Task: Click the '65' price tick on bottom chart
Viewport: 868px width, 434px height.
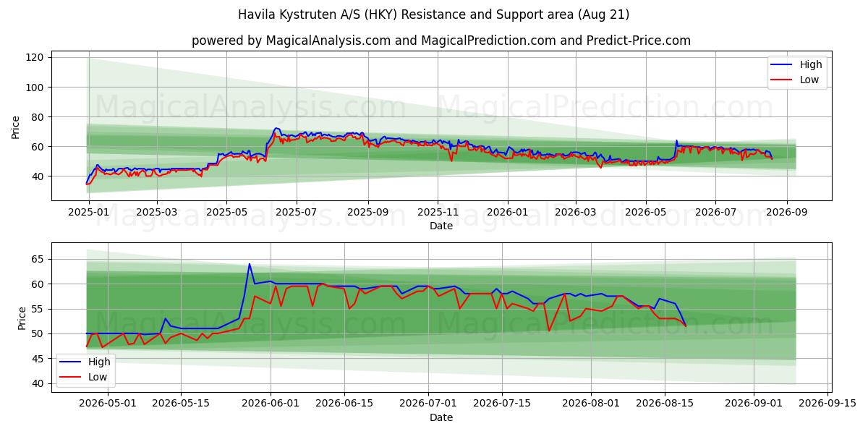Action: point(39,259)
